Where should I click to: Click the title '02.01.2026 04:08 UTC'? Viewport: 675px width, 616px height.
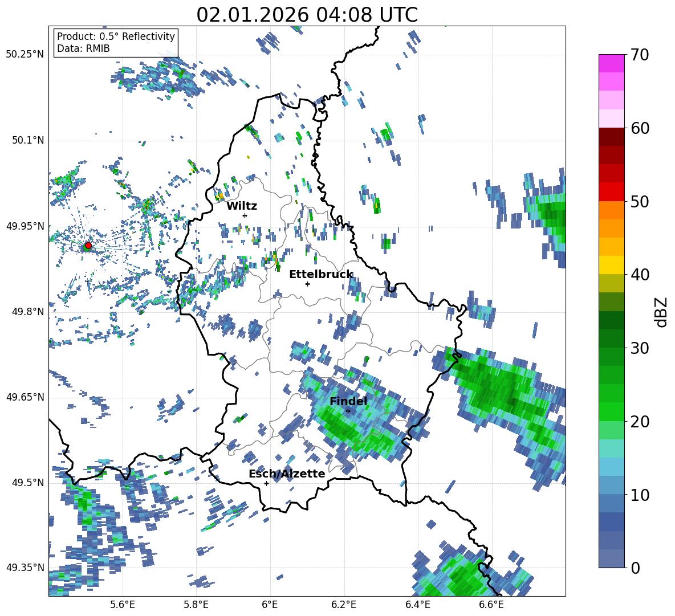(x=307, y=15)
